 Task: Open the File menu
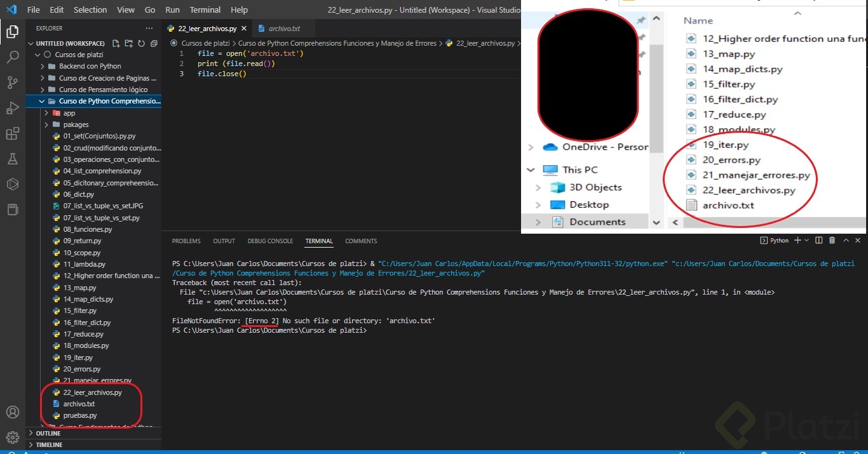point(34,10)
